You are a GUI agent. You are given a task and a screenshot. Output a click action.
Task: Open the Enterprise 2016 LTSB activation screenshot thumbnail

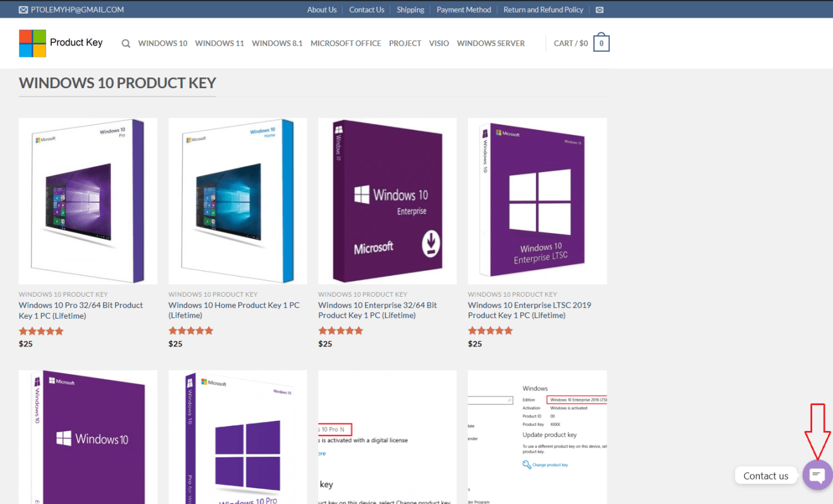tap(537, 437)
